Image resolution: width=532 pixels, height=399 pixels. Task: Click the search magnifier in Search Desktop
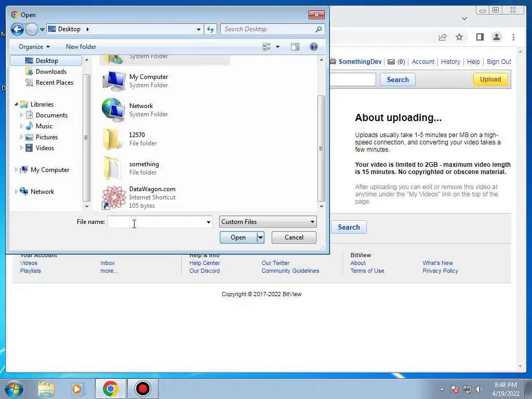pyautogui.click(x=318, y=29)
